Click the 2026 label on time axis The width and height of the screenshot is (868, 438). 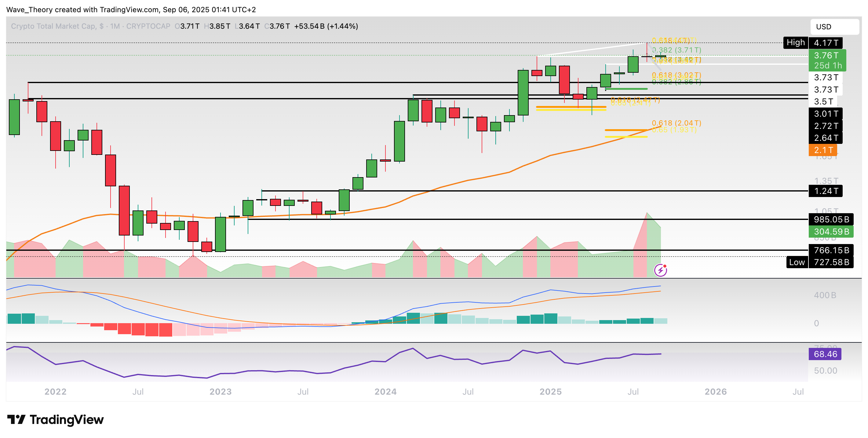pyautogui.click(x=715, y=392)
